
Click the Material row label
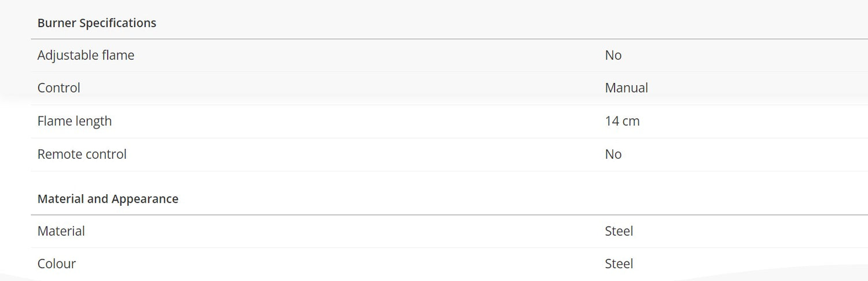click(61, 231)
